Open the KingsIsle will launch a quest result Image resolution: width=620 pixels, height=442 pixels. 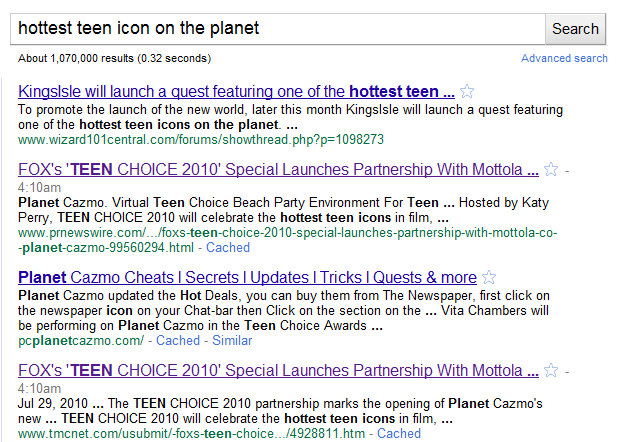(236, 91)
